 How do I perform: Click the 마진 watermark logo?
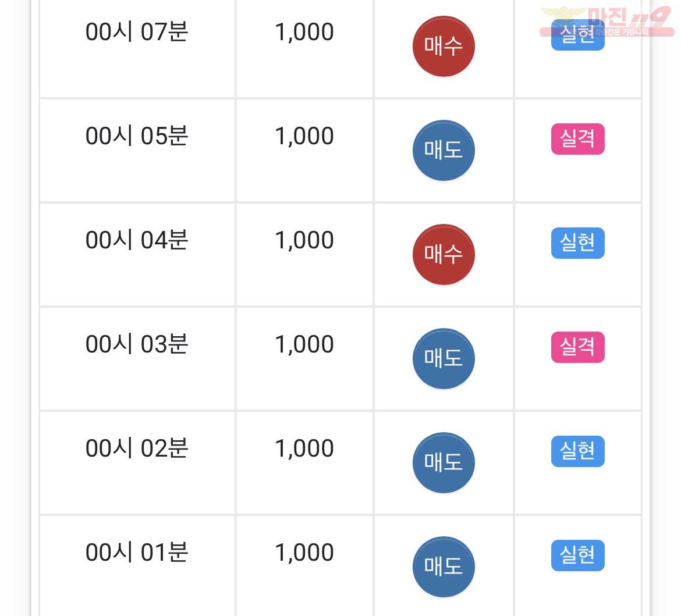coord(606,21)
